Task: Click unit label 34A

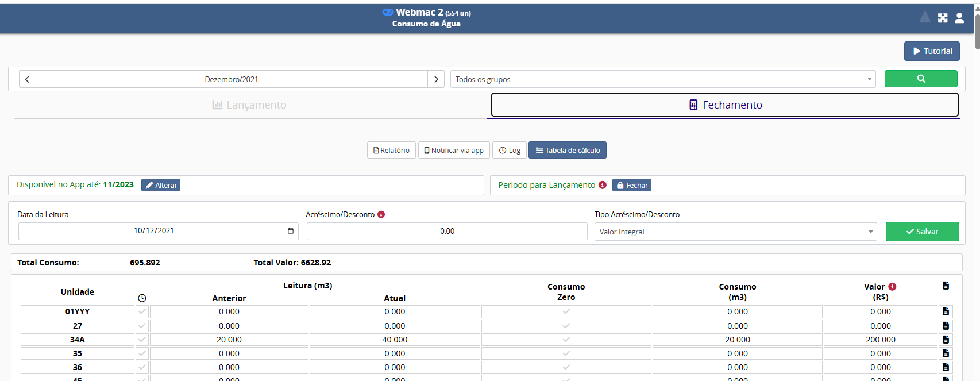Action: 78,340
